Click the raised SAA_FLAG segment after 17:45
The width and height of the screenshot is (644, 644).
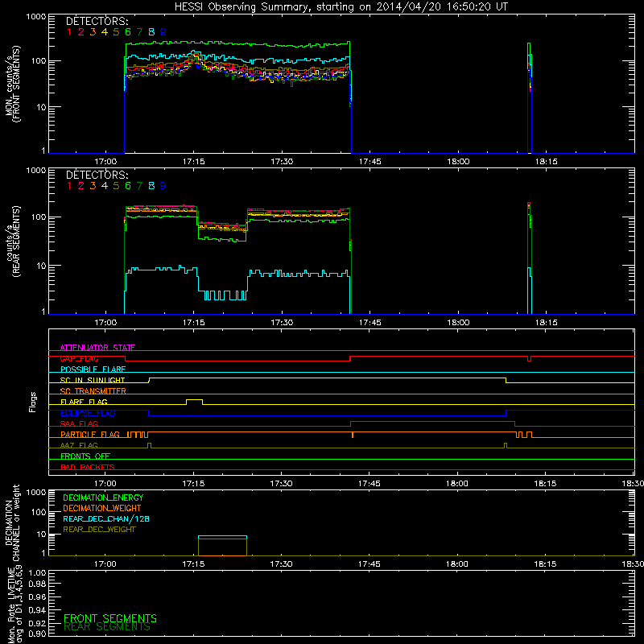click(x=432, y=423)
